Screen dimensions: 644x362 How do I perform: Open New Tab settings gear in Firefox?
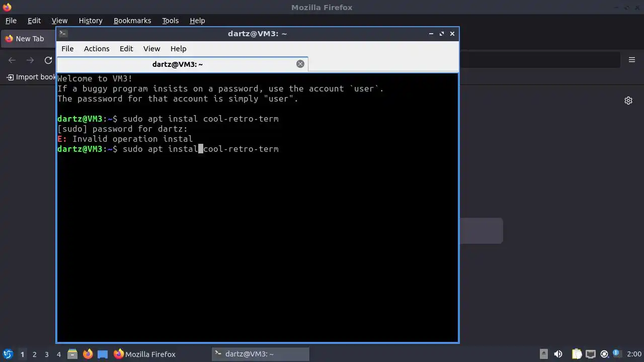pyautogui.click(x=628, y=101)
